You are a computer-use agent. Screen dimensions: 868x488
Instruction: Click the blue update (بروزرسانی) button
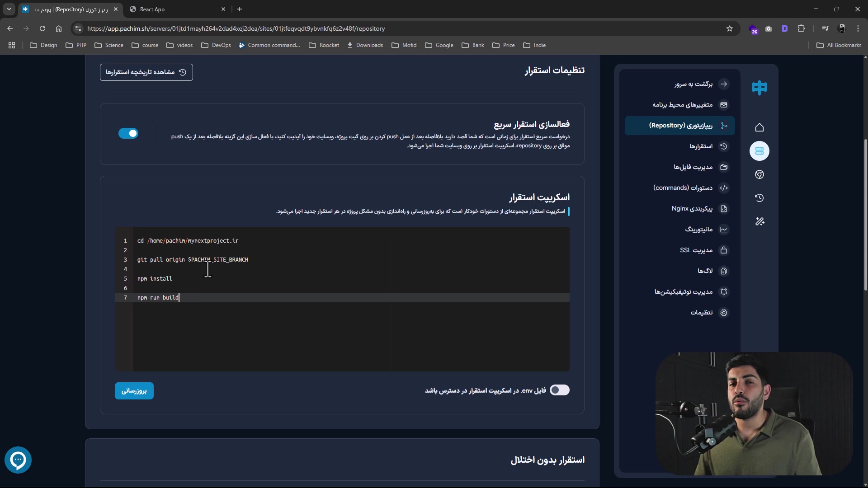134,391
